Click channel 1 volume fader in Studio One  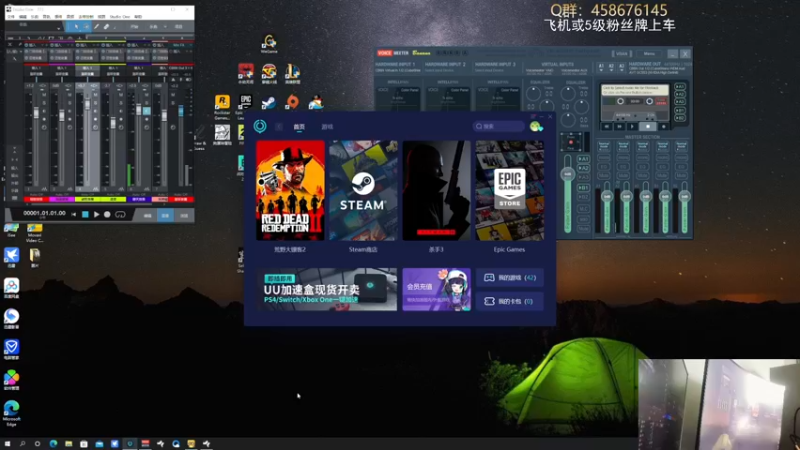[36, 113]
